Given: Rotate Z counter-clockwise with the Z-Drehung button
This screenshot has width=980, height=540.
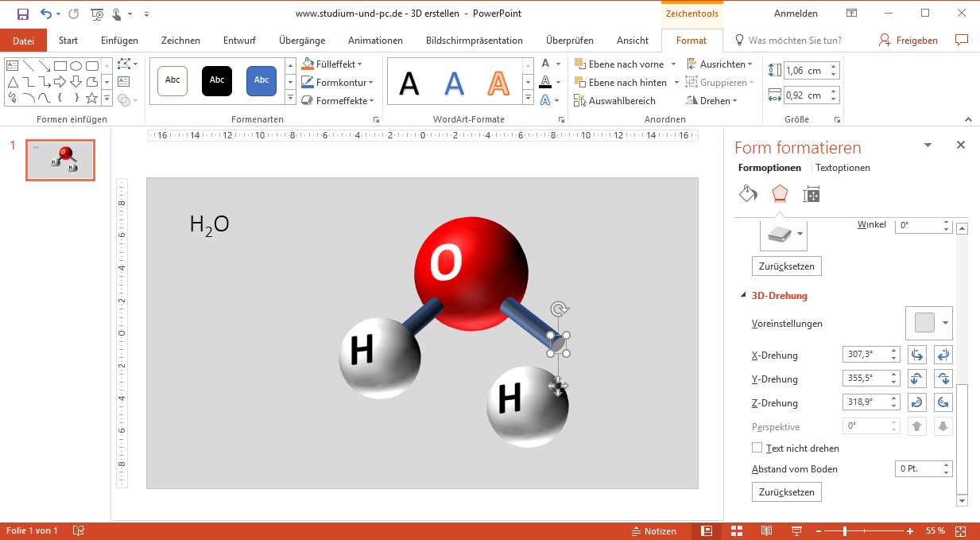Looking at the screenshot, I should pyautogui.click(x=943, y=403).
